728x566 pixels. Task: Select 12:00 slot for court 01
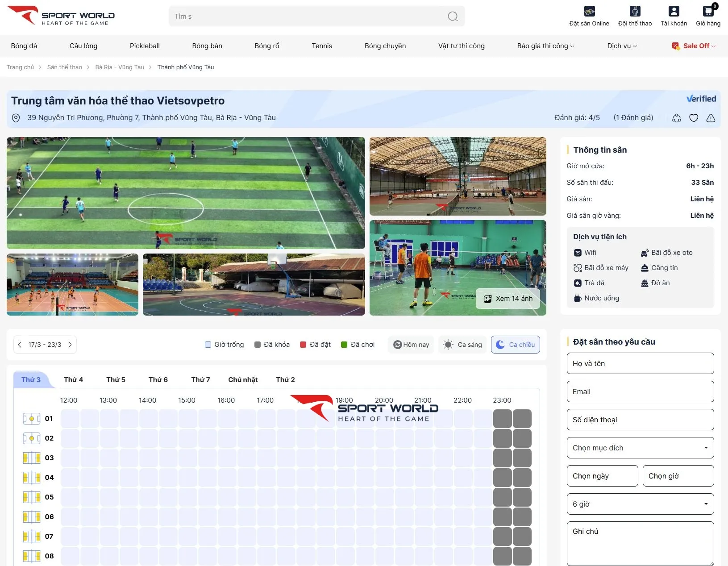click(70, 419)
